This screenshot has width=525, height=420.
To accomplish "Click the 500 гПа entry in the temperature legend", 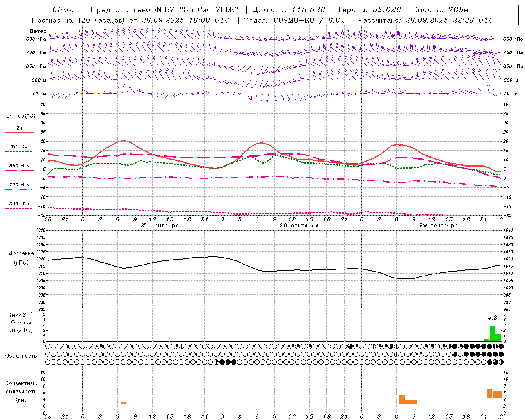I will [19, 204].
